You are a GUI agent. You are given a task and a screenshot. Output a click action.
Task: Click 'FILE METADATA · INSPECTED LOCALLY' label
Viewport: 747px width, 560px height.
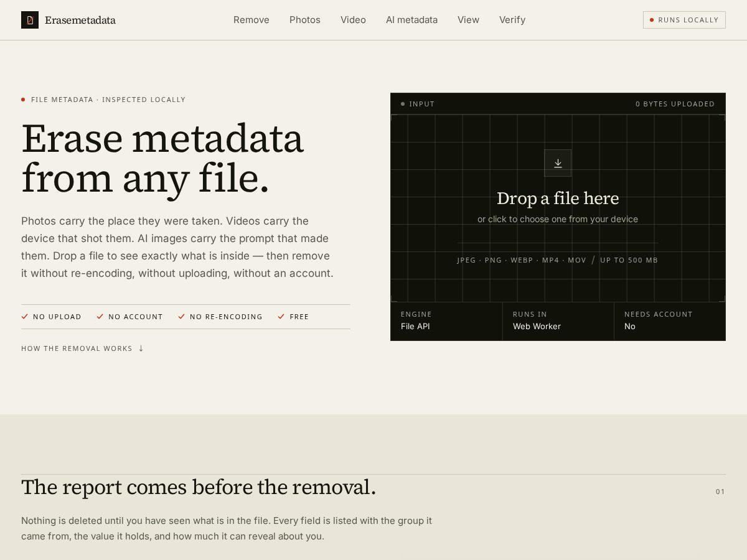click(x=108, y=100)
